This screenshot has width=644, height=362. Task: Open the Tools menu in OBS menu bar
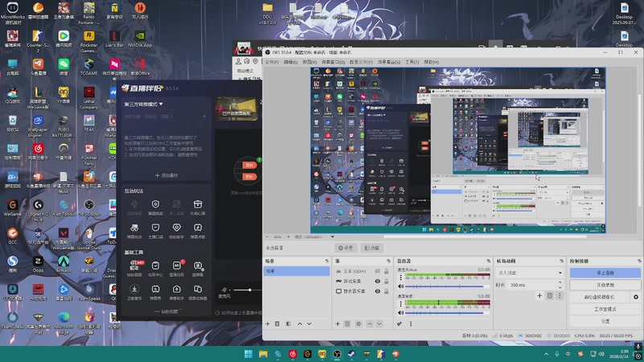tap(412, 63)
